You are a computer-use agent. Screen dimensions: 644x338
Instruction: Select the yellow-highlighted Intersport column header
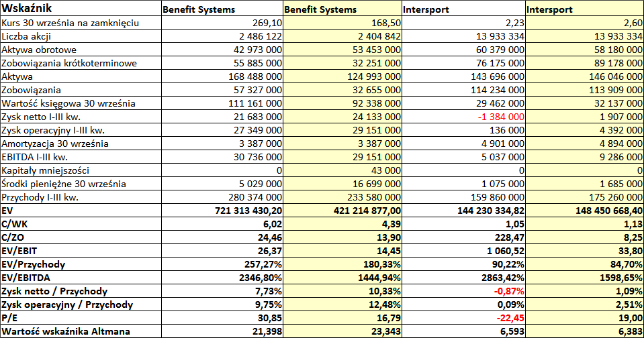(584, 8)
